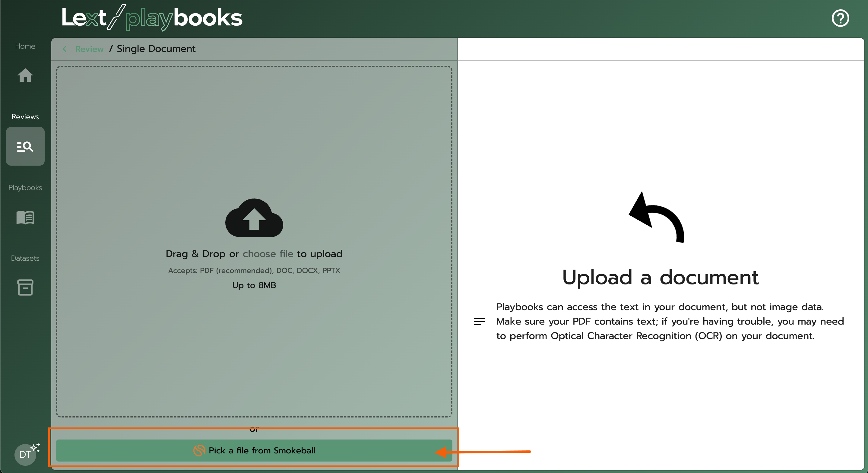Screen dimensions: 868x473
Task: Select the Playbooks sidebar label
Action: click(25, 187)
